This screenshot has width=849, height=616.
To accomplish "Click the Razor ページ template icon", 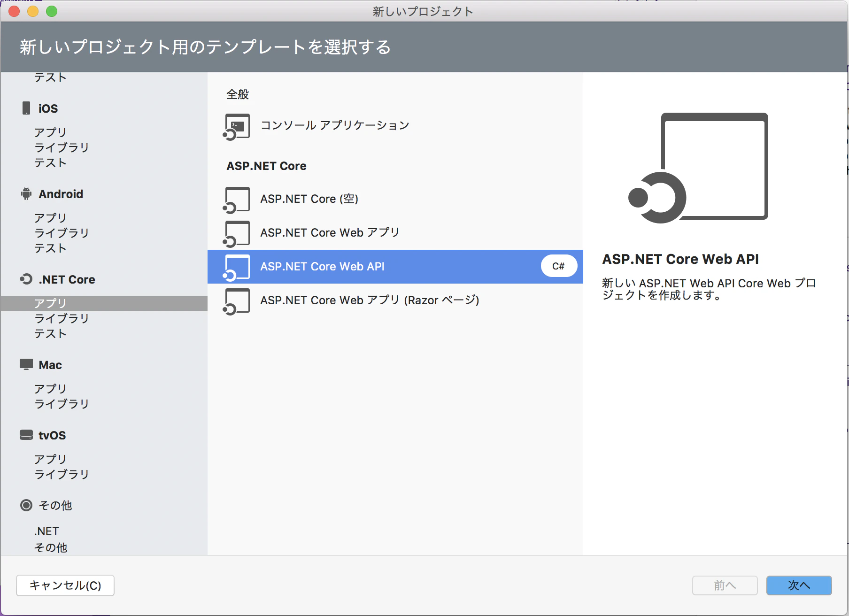I will pyautogui.click(x=237, y=301).
